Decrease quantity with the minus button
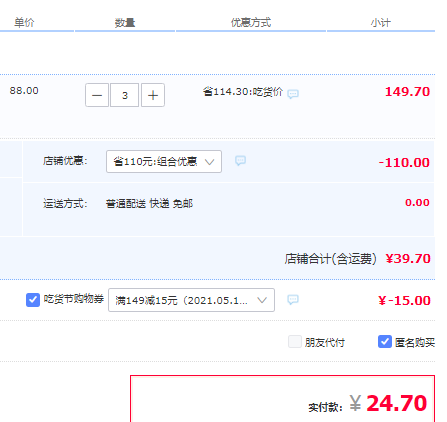The height and width of the screenshot is (422, 447). (x=97, y=95)
